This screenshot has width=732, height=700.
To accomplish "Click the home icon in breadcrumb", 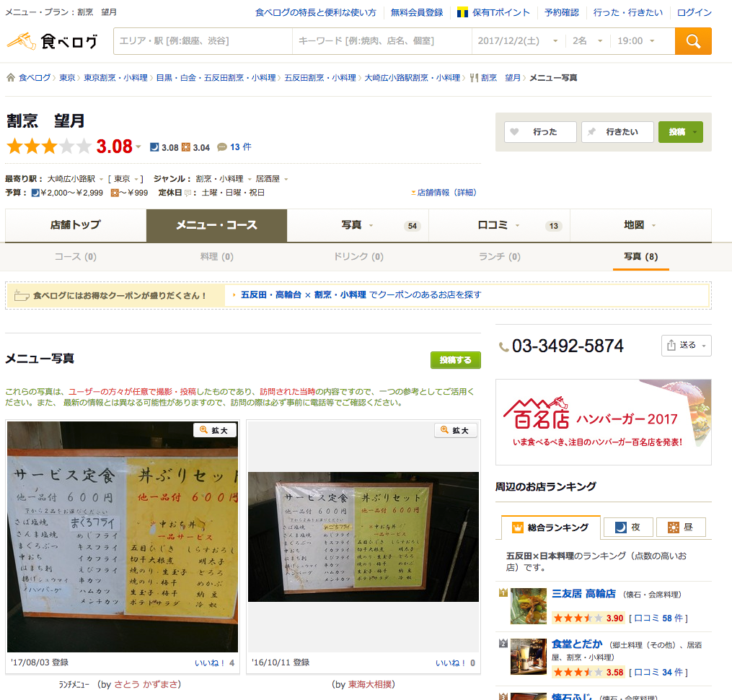I will 11,77.
